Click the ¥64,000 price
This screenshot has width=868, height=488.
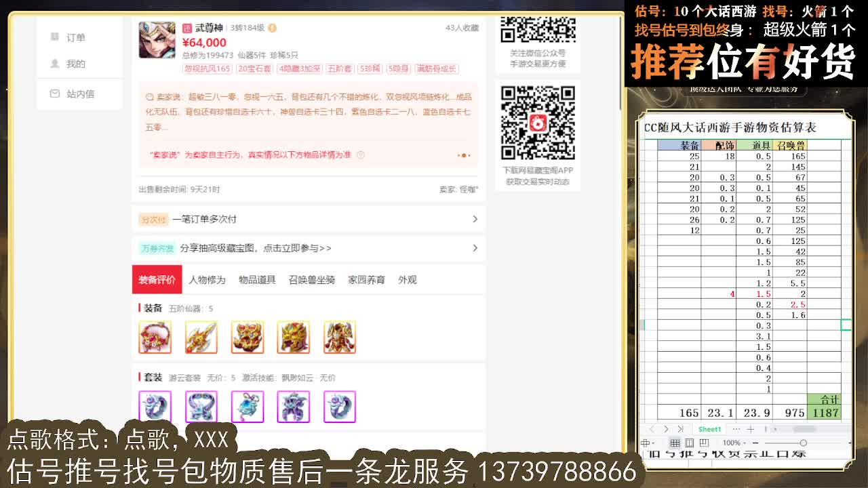tap(204, 43)
